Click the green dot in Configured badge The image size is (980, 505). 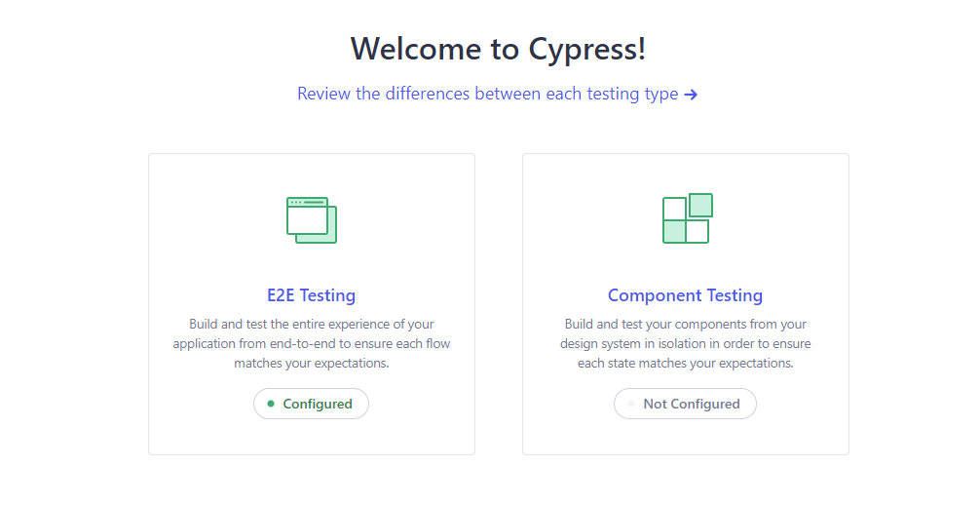coord(271,404)
